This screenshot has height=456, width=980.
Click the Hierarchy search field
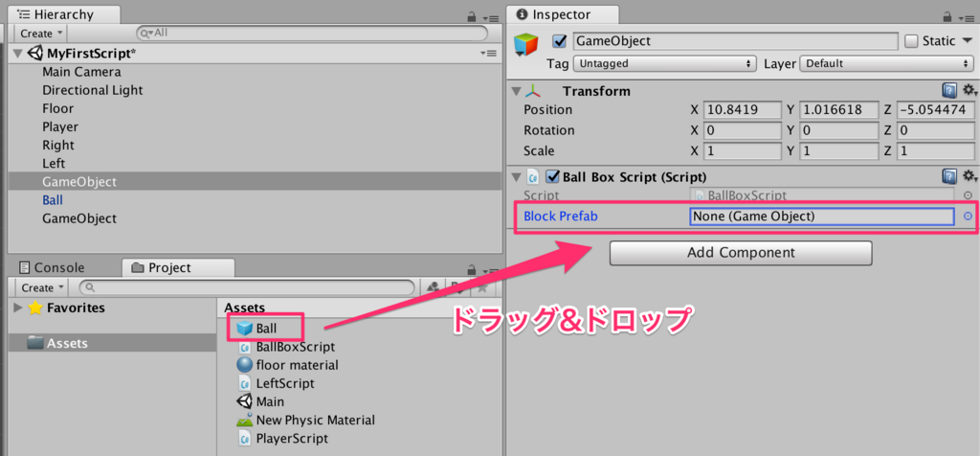(x=312, y=34)
